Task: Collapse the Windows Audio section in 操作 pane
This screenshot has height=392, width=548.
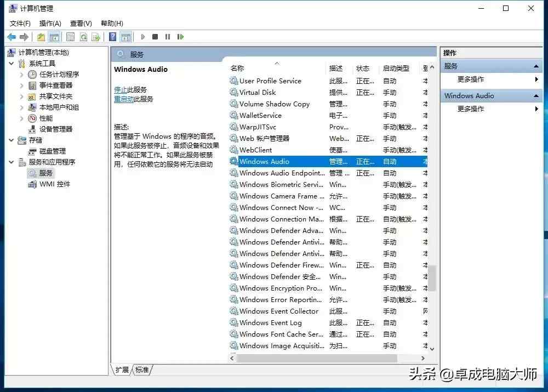Action: pos(536,96)
